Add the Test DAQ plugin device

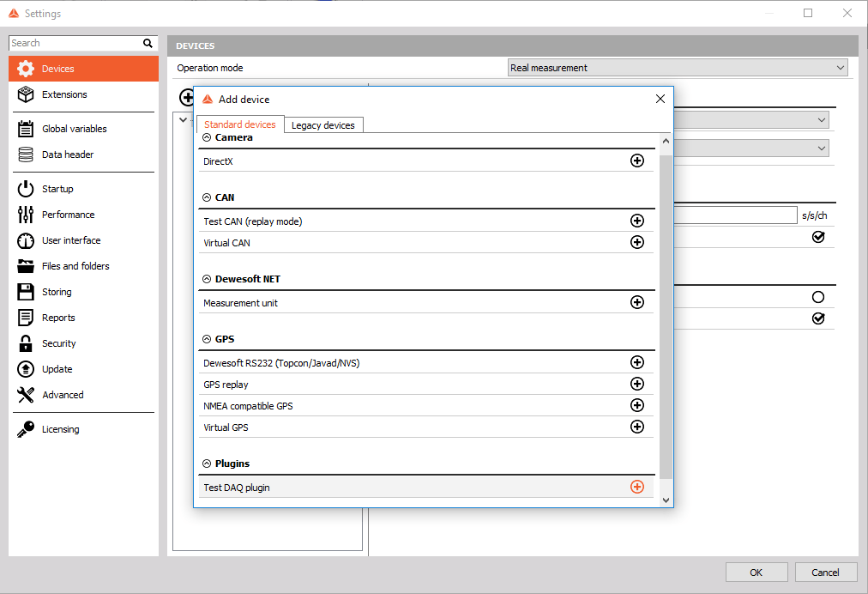click(636, 487)
